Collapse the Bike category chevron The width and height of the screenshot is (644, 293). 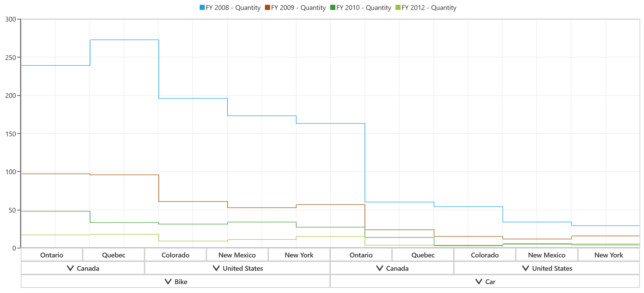coord(168,282)
